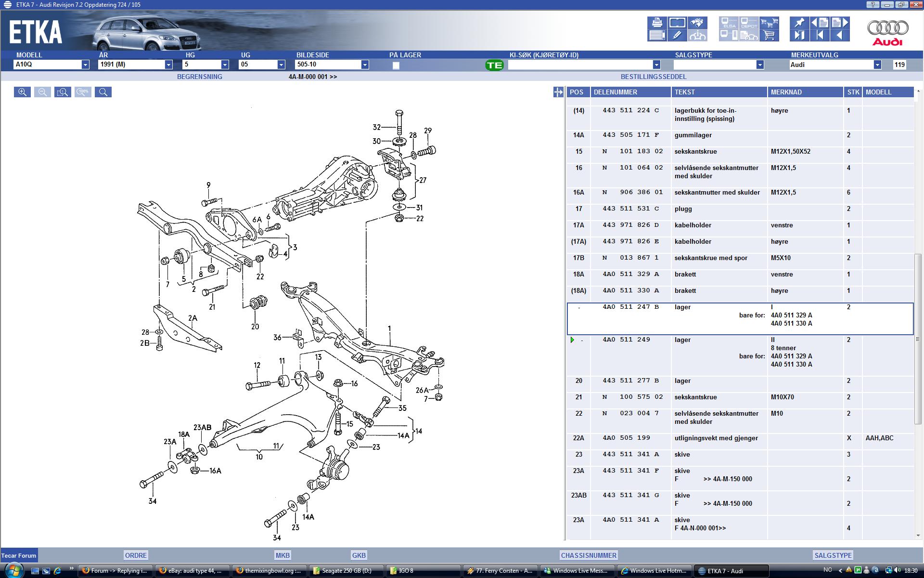Open the multiple shopping carts icon
The image size is (924, 578).
click(x=769, y=23)
